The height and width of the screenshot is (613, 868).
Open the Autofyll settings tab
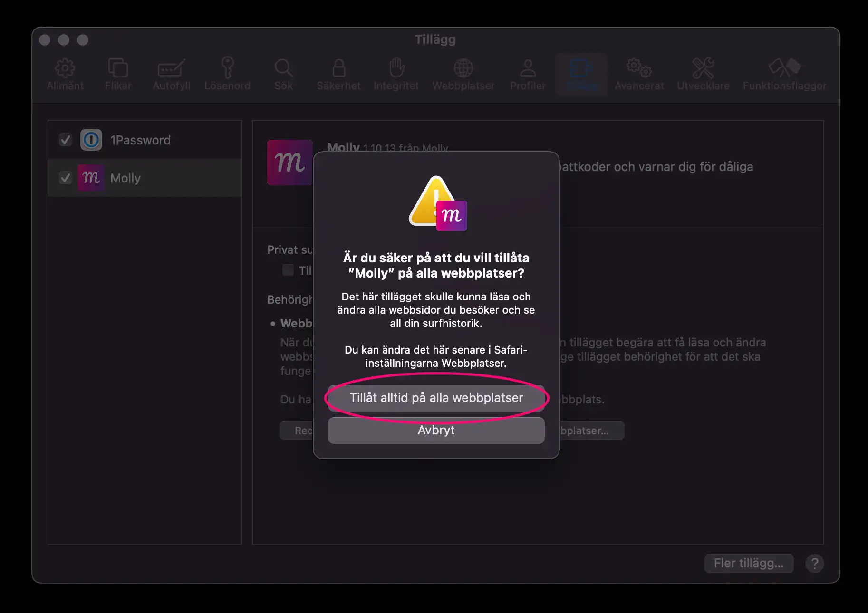pos(171,74)
